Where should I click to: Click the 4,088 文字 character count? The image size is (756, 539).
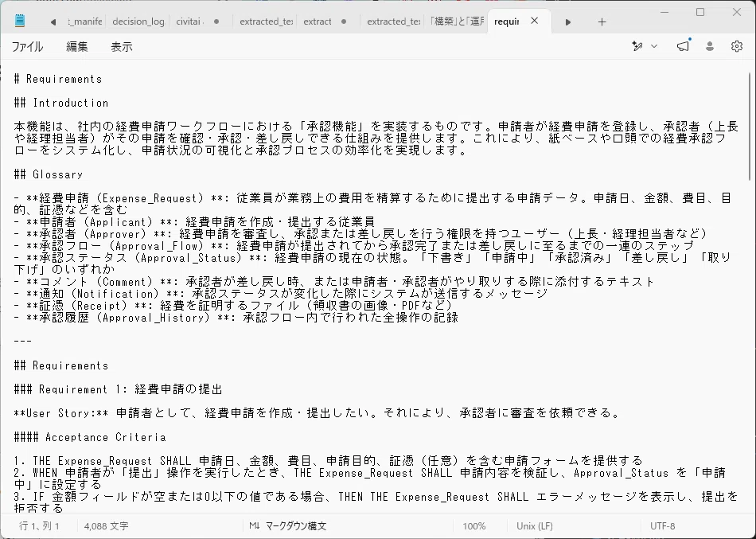point(106,526)
